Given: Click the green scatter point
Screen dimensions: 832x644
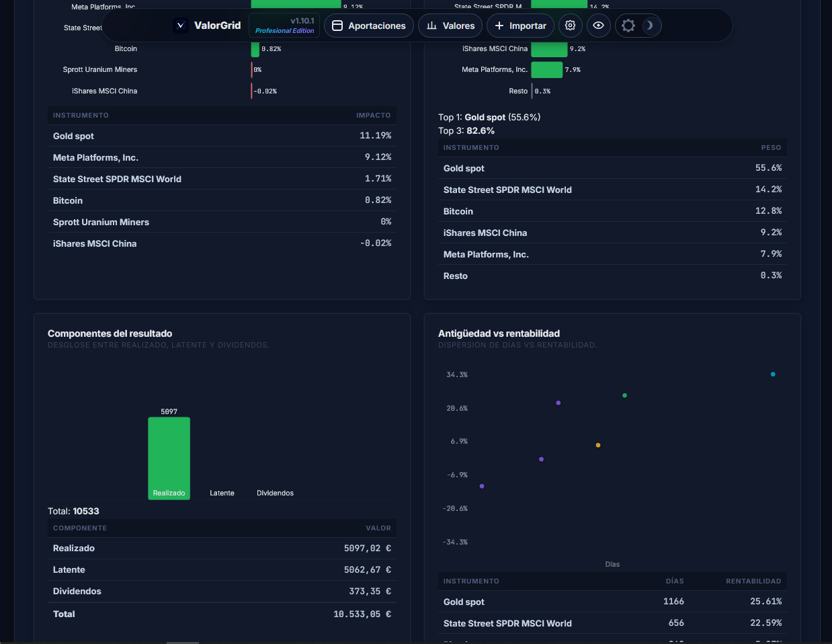Looking at the screenshot, I should [x=624, y=395].
